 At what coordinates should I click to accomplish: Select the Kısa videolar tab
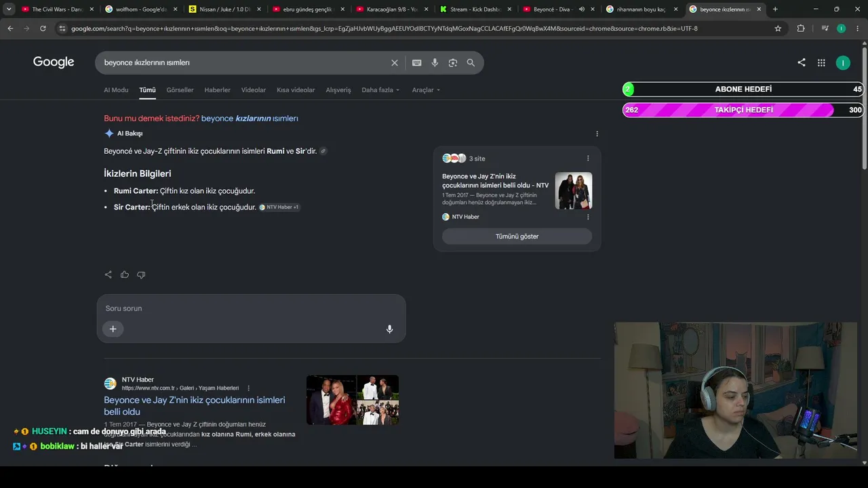click(x=296, y=90)
